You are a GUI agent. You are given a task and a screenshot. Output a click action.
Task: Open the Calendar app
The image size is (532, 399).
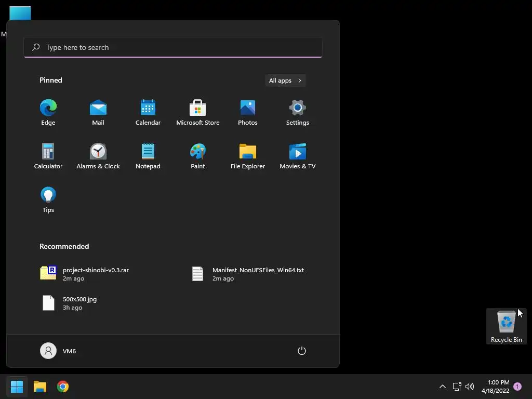(148, 113)
